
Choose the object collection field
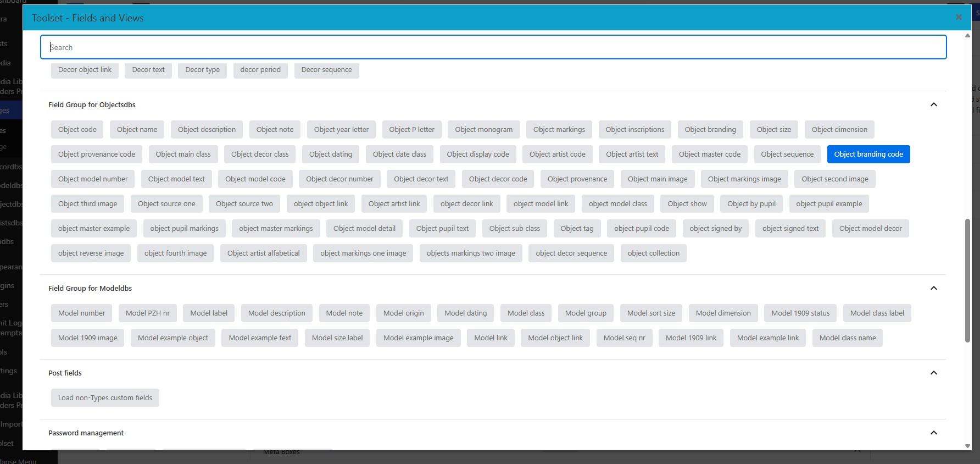(x=653, y=253)
